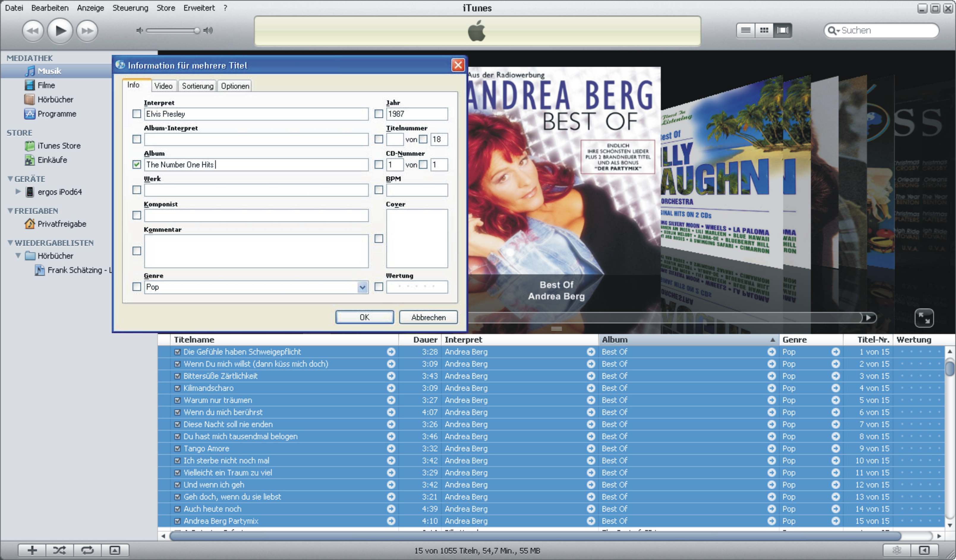The height and width of the screenshot is (560, 956).
Task: Click the Jahr field showing 1987
Action: (x=417, y=114)
